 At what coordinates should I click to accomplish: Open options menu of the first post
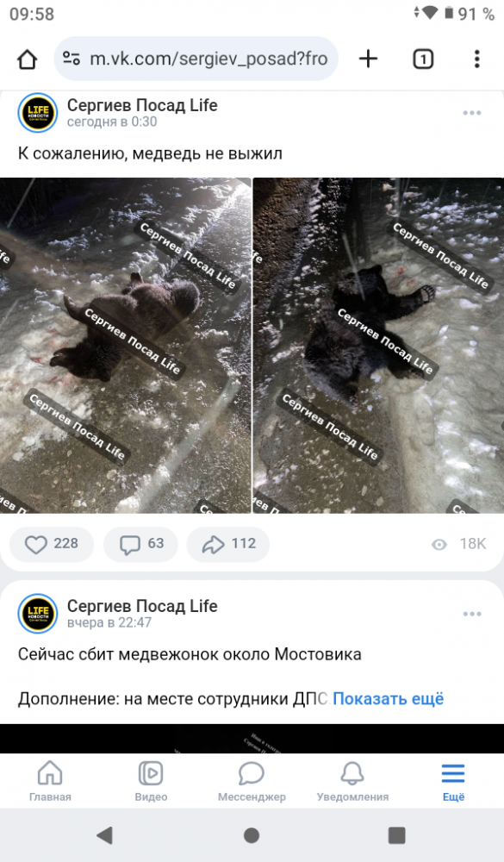click(471, 113)
